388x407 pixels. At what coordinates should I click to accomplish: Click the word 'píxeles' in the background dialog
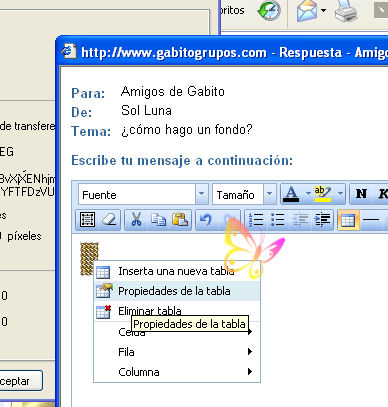click(x=24, y=236)
